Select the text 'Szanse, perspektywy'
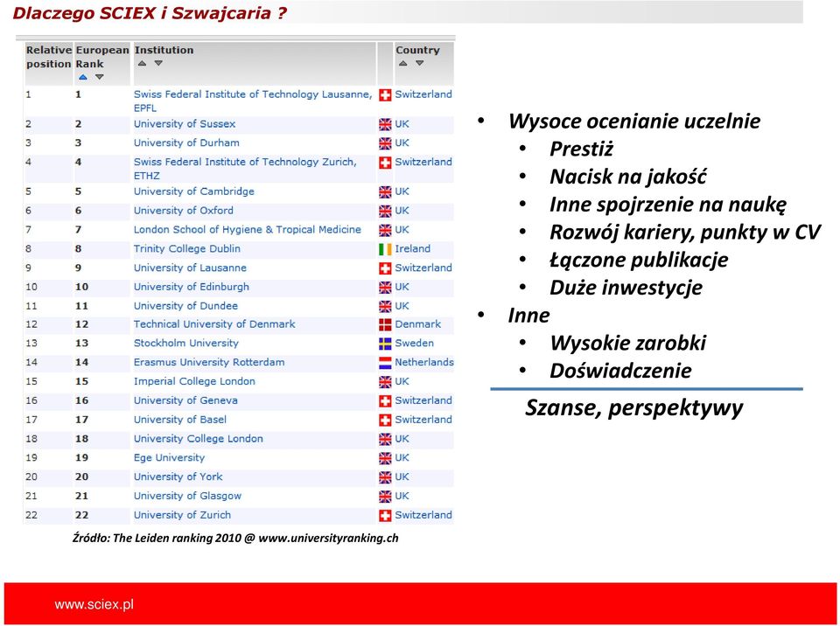 pos(634,408)
